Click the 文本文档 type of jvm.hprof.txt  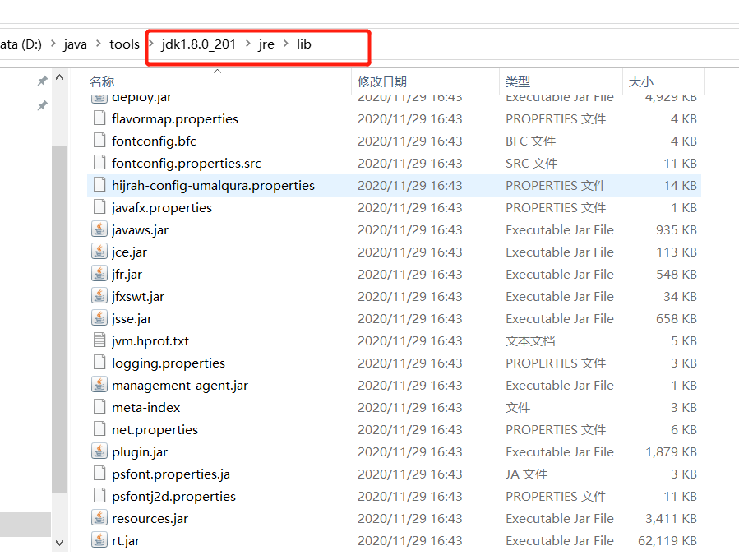coord(530,340)
